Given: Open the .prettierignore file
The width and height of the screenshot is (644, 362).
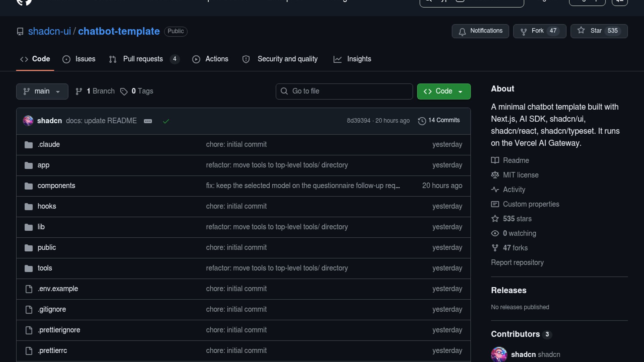Looking at the screenshot, I should point(59,330).
